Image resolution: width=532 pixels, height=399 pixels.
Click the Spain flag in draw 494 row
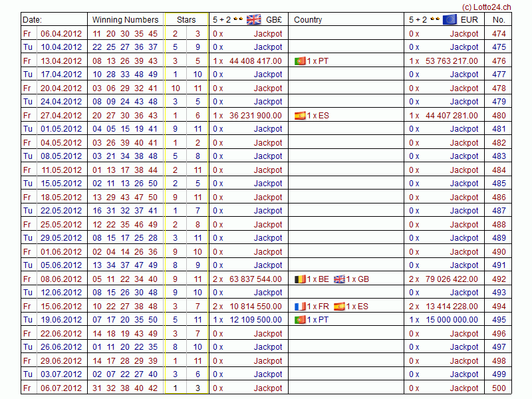[339, 307]
